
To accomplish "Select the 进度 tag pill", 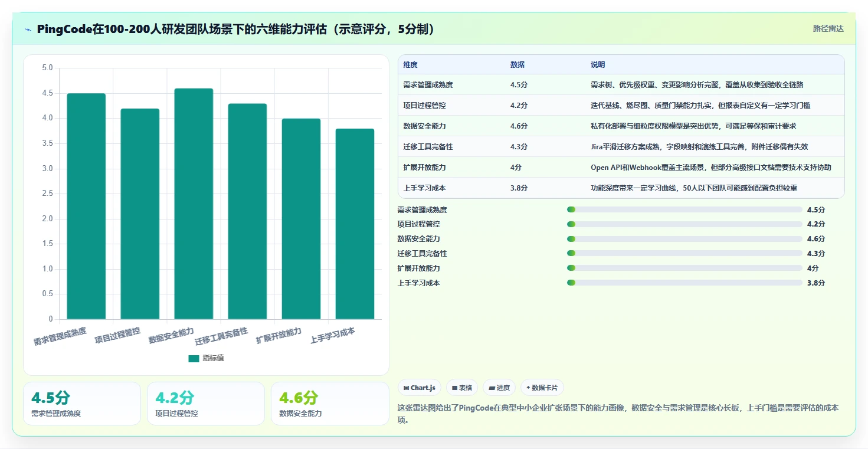I will [499, 388].
